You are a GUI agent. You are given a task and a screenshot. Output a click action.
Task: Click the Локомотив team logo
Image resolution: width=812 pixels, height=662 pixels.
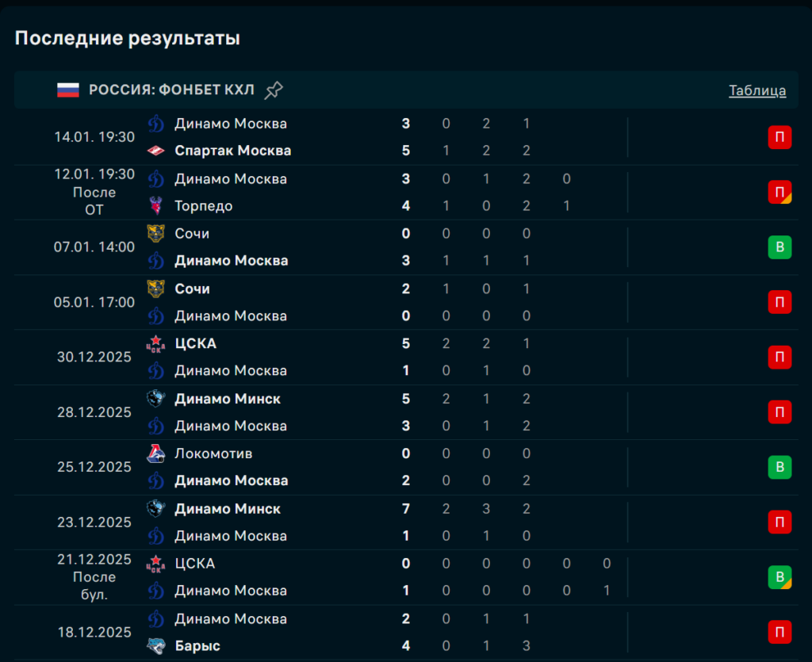(156, 453)
